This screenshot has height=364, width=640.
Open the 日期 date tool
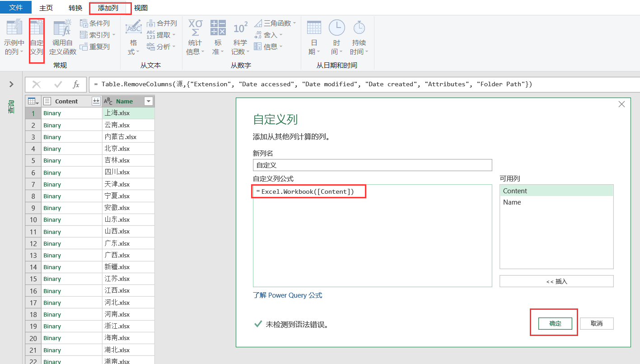point(314,37)
